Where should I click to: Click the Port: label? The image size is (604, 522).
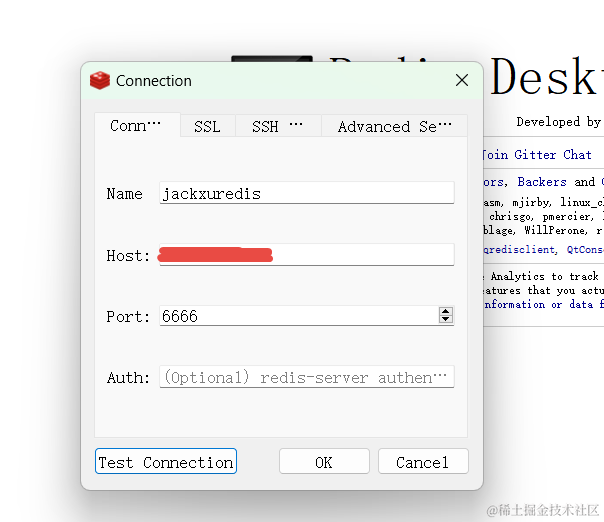(128, 317)
